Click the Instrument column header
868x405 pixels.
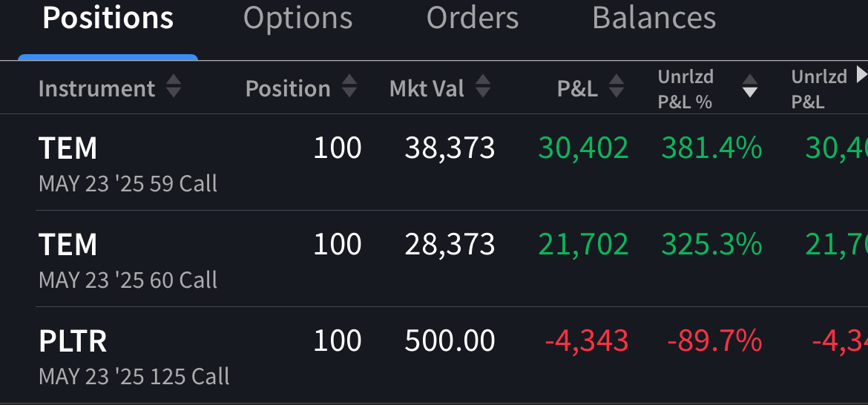click(x=96, y=89)
